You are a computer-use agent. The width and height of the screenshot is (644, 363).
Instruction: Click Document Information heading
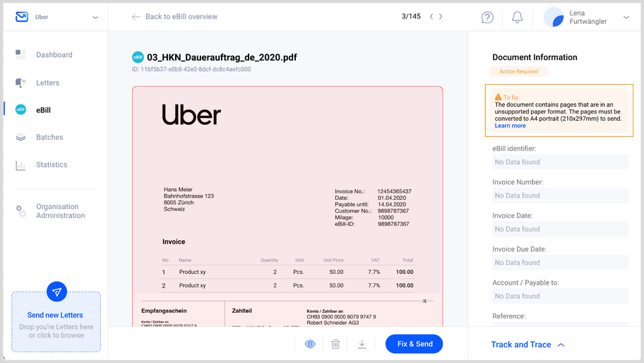pyautogui.click(x=535, y=57)
